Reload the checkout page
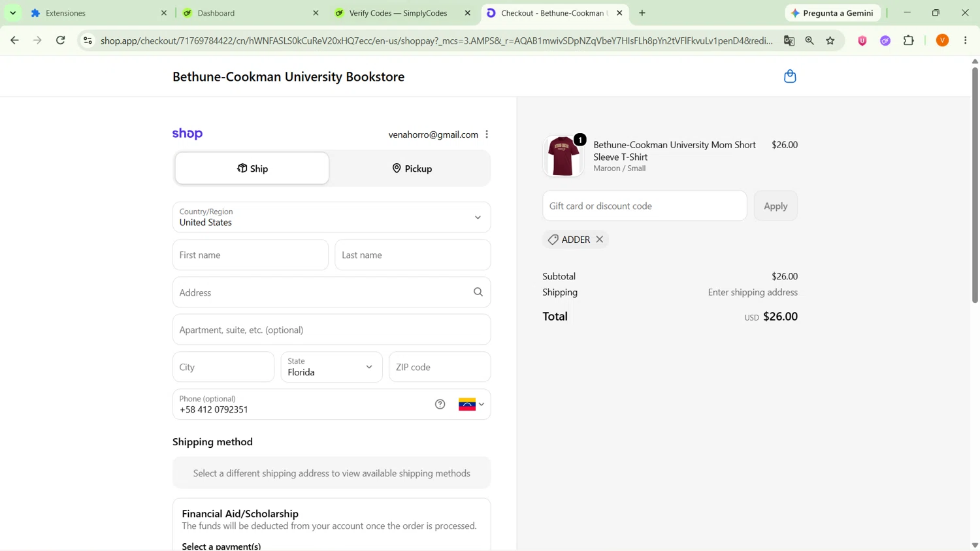This screenshot has height=551, width=980. point(61,40)
